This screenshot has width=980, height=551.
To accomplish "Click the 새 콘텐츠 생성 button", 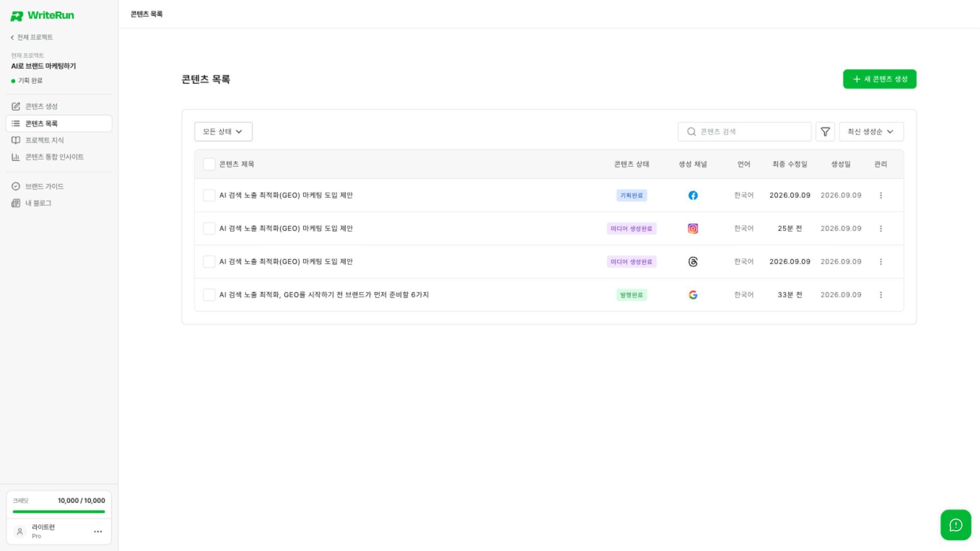I will click(879, 79).
